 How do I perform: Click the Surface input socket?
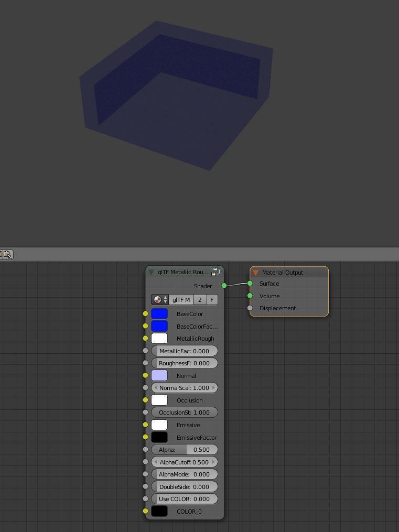point(250,284)
